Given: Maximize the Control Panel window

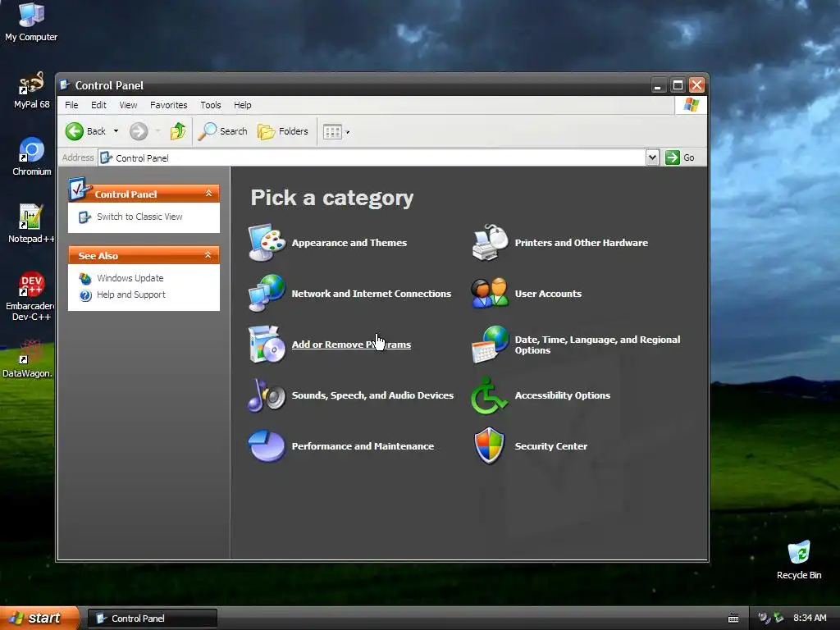Looking at the screenshot, I should click(x=678, y=85).
